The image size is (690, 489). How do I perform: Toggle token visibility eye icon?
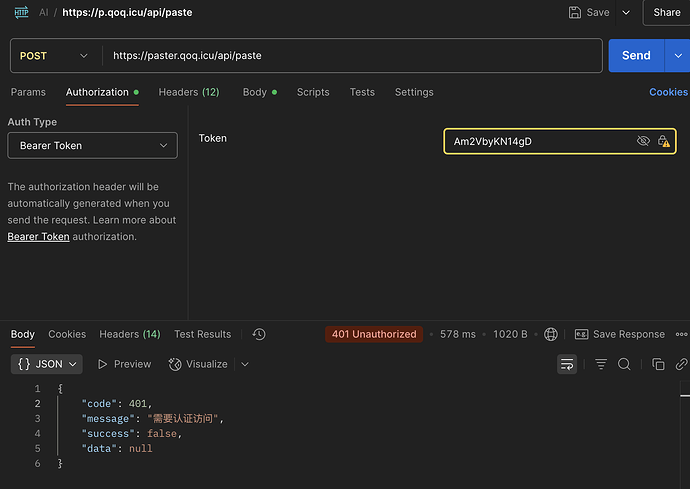point(643,141)
